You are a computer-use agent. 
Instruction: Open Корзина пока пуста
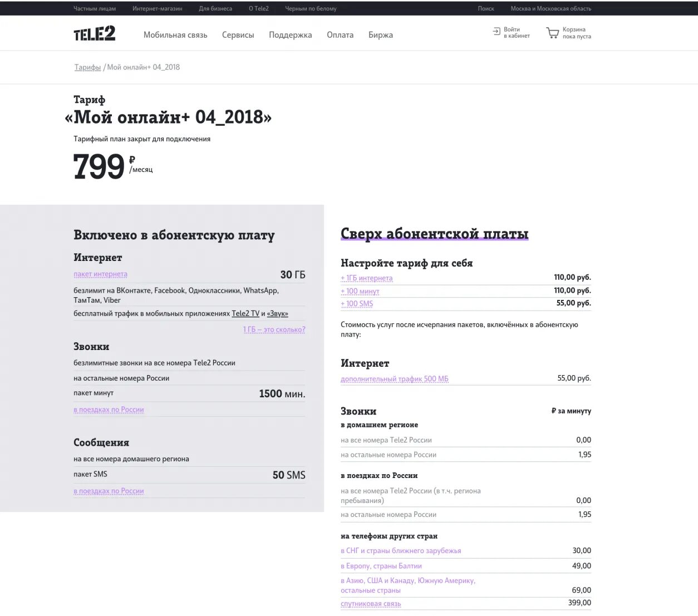577,33
